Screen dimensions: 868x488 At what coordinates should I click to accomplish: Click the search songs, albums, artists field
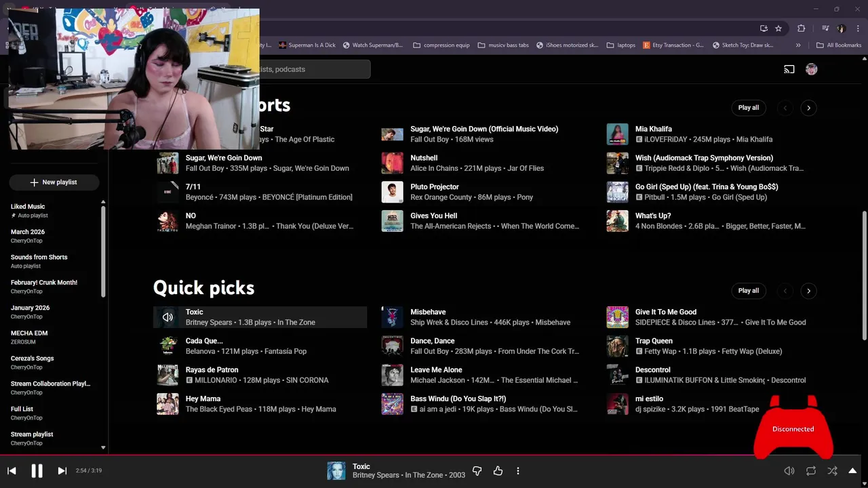pyautogui.click(x=315, y=69)
